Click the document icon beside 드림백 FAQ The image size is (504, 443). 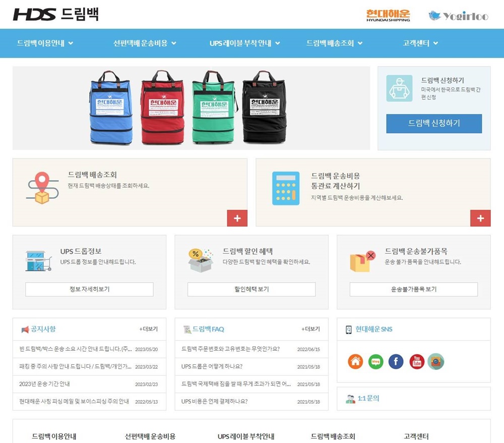pyautogui.click(x=187, y=329)
